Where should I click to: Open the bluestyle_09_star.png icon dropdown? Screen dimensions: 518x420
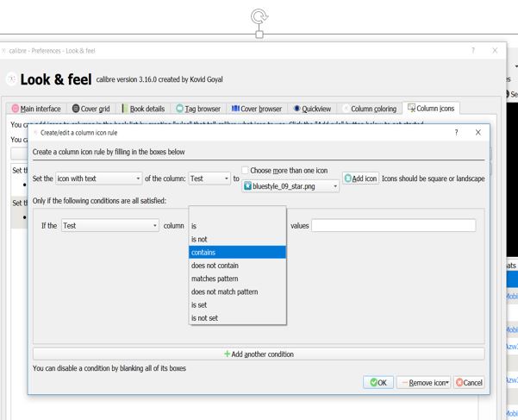pos(290,186)
